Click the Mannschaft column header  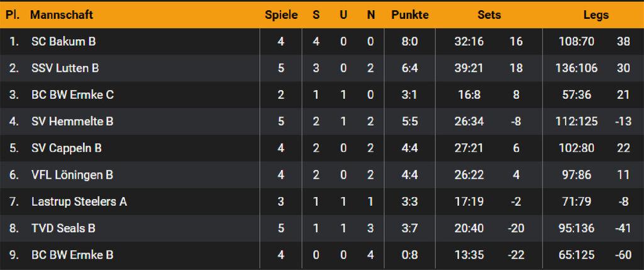[62, 14]
